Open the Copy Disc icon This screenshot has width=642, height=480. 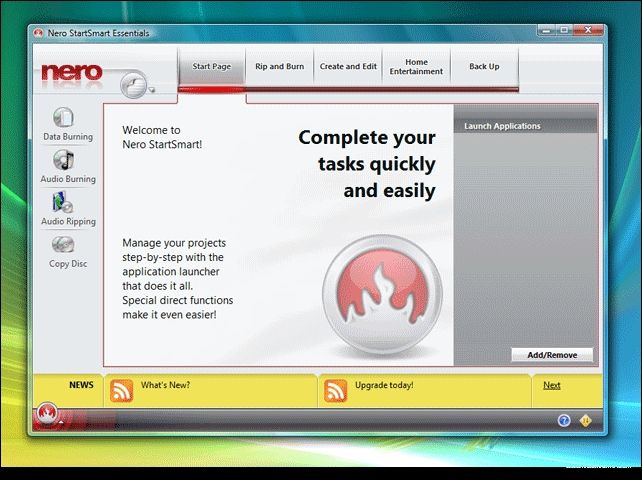click(63, 245)
